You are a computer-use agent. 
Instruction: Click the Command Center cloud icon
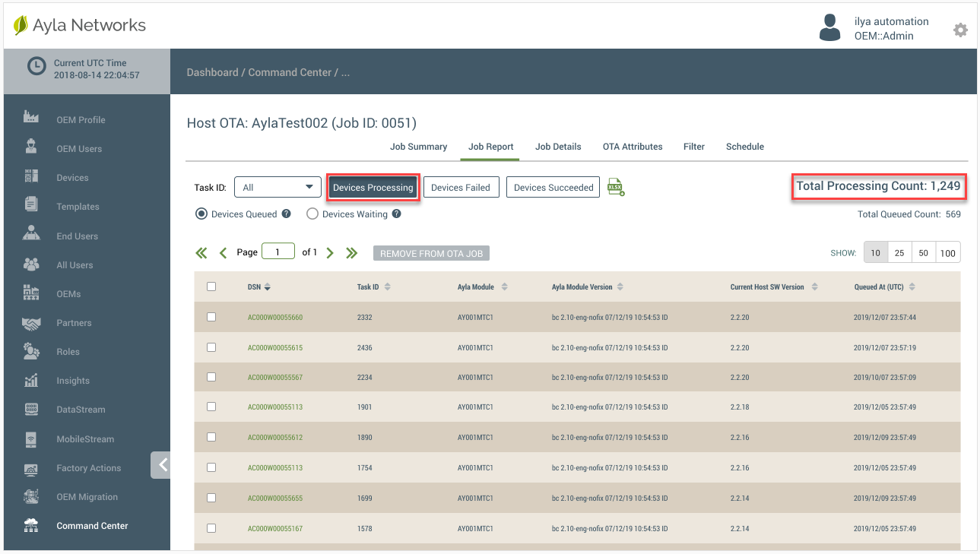click(x=31, y=525)
